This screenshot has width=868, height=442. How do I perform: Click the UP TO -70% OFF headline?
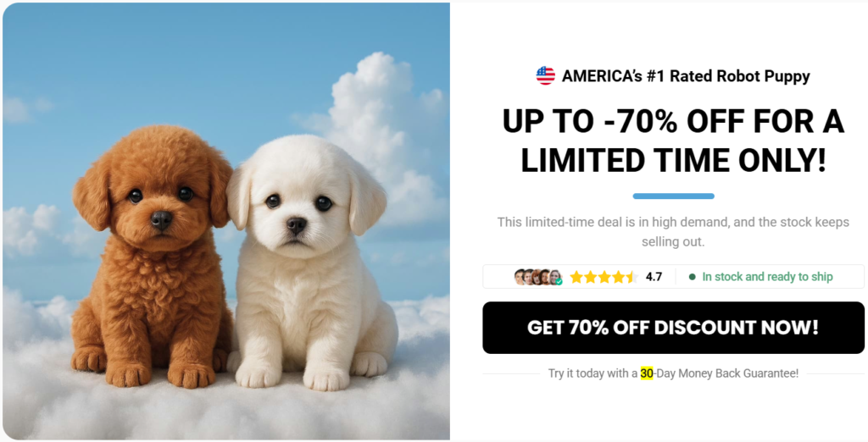673,141
